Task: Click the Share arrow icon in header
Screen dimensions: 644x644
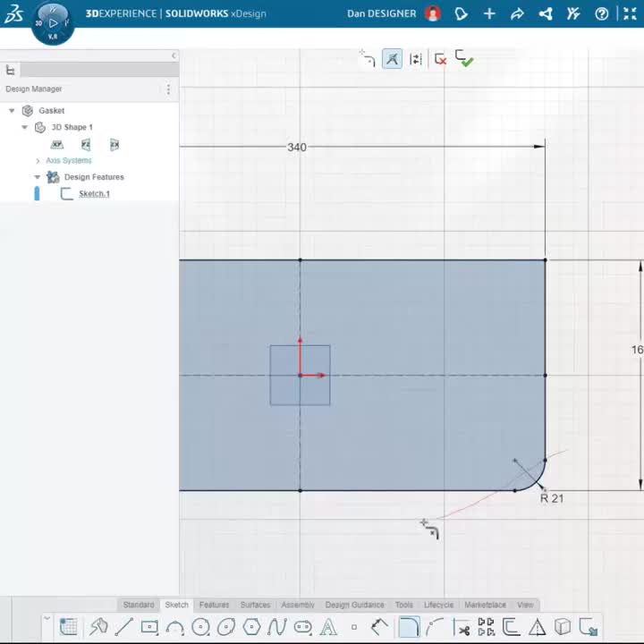Action: click(517, 14)
